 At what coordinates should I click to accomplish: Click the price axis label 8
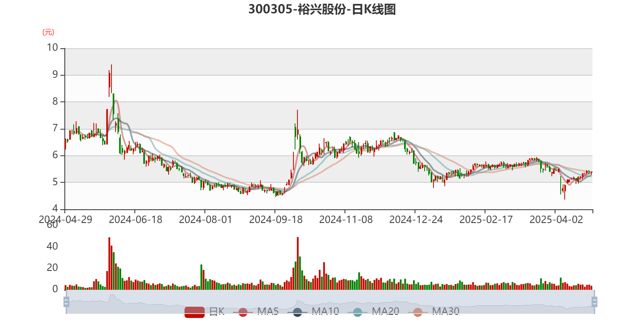coord(56,101)
